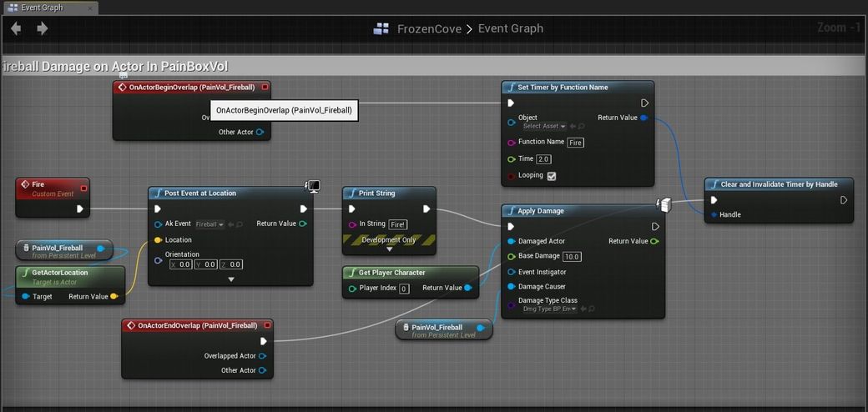Click the delegate pin on Fire event
Screen dimensions: 868x412
point(83,188)
